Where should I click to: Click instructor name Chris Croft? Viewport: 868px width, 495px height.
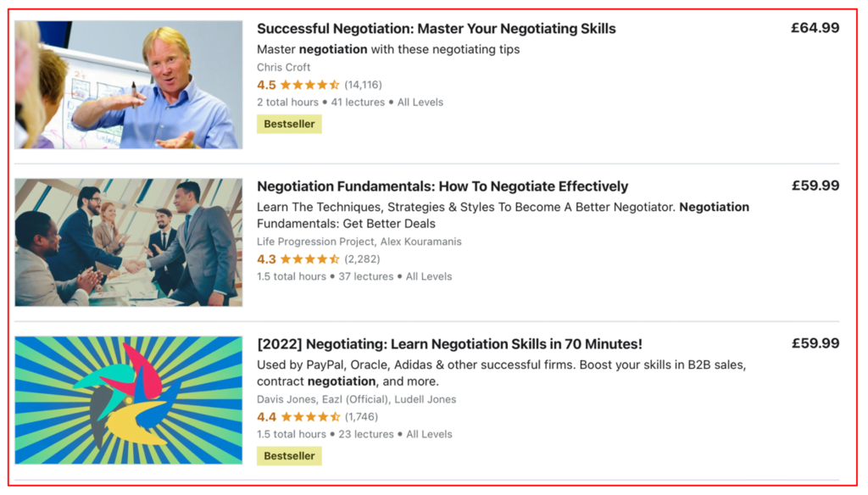tap(283, 67)
